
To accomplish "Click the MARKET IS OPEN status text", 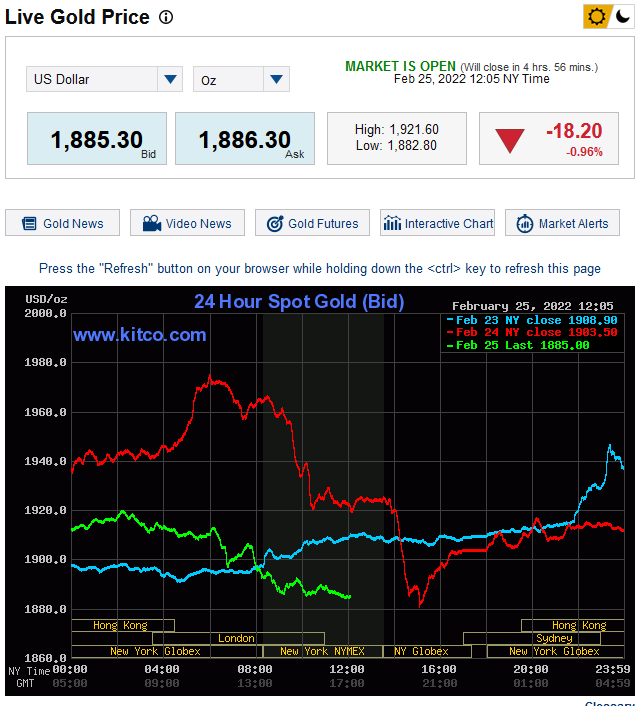I will (x=400, y=66).
